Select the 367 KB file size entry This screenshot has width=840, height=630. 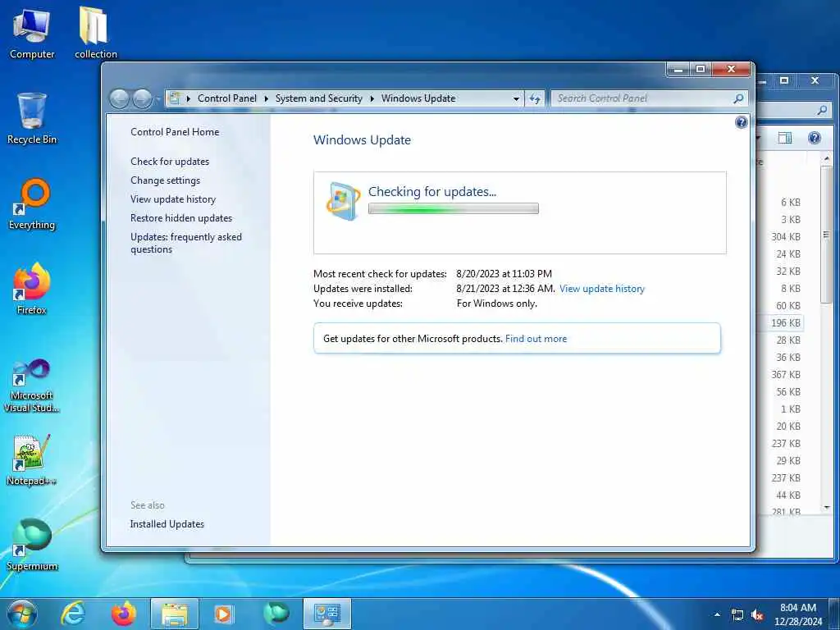(x=786, y=374)
